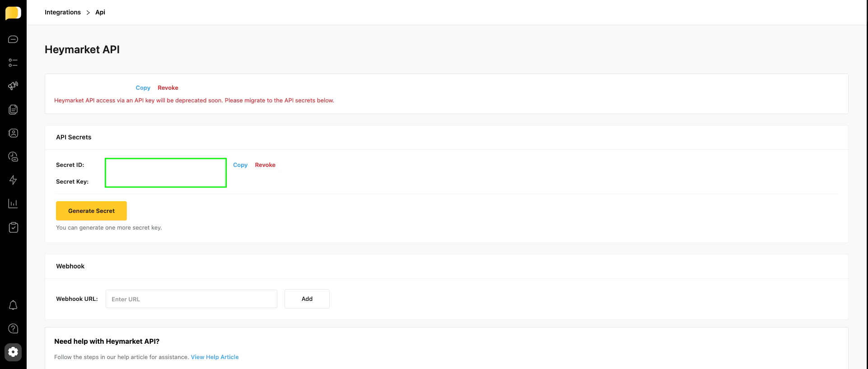
Task: Click the Add webhook button
Action: tap(307, 299)
